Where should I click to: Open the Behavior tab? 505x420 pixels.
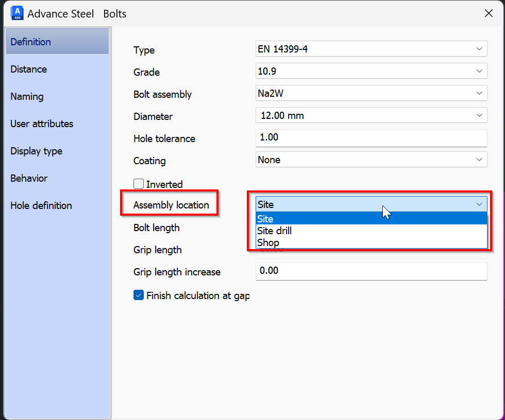(x=29, y=178)
